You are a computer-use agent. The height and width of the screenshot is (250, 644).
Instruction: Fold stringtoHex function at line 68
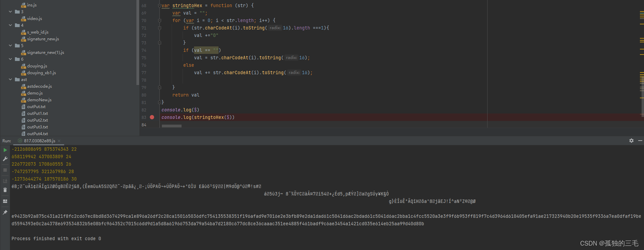coord(159,5)
